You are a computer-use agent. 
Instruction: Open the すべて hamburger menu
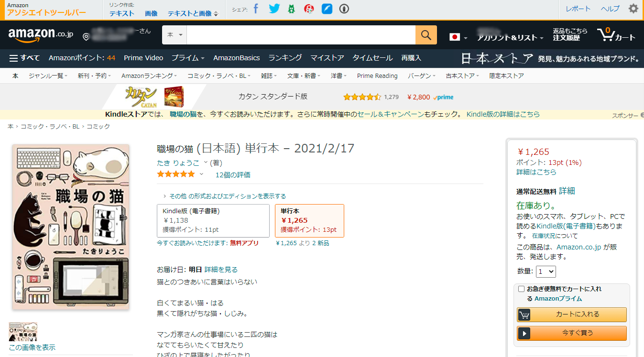pos(24,58)
